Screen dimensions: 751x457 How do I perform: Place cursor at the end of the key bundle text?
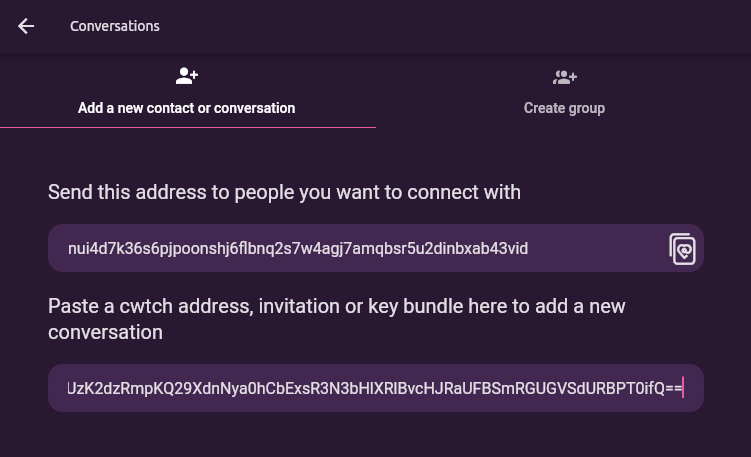point(682,388)
